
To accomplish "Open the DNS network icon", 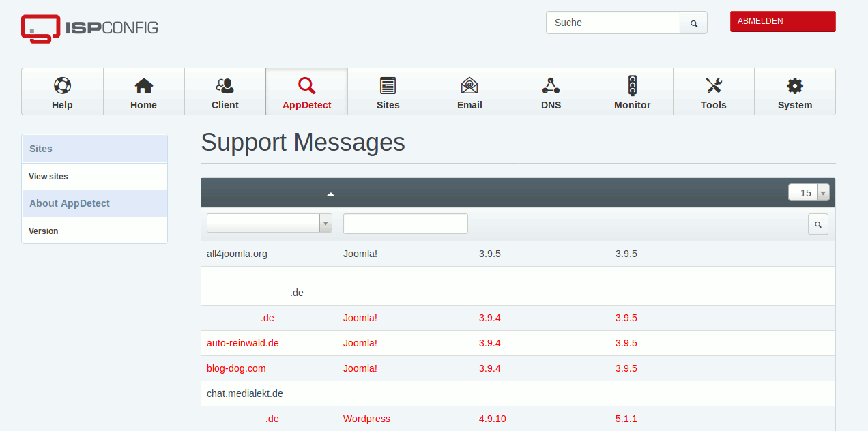I will [x=551, y=85].
